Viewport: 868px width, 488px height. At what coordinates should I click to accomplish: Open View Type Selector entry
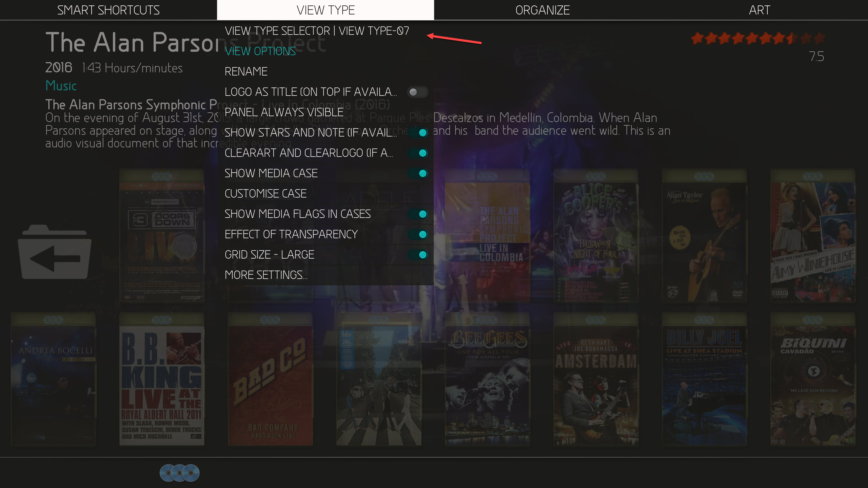326,31
